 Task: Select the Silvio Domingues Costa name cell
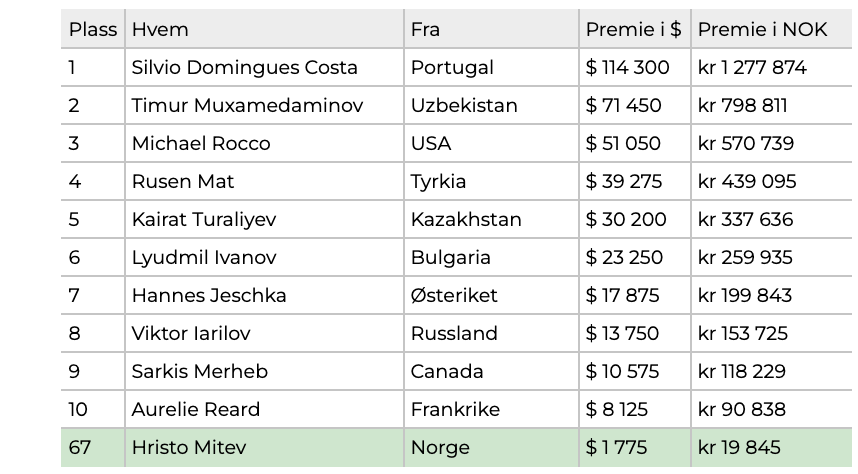coord(264,67)
